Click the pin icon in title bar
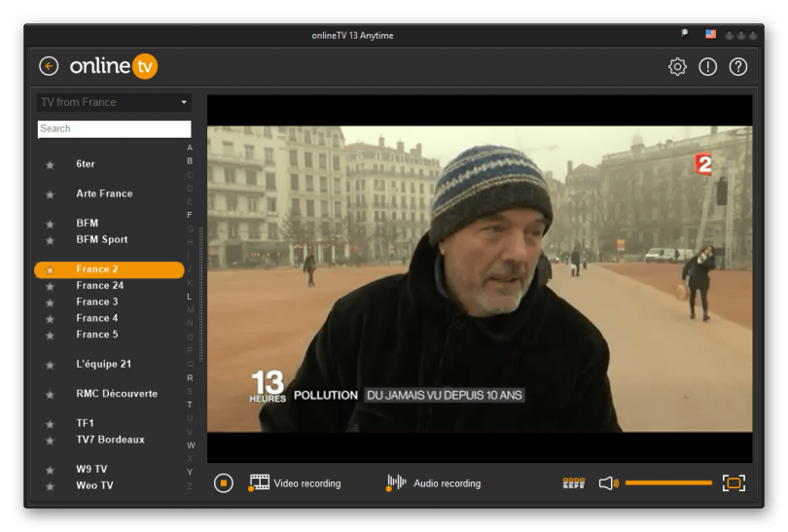 click(x=684, y=34)
